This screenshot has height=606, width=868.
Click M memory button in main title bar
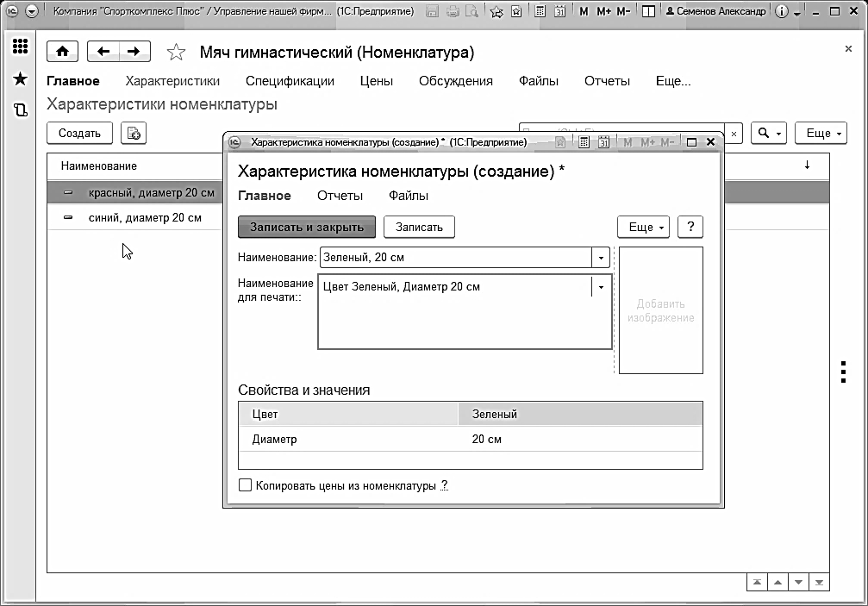pos(584,11)
